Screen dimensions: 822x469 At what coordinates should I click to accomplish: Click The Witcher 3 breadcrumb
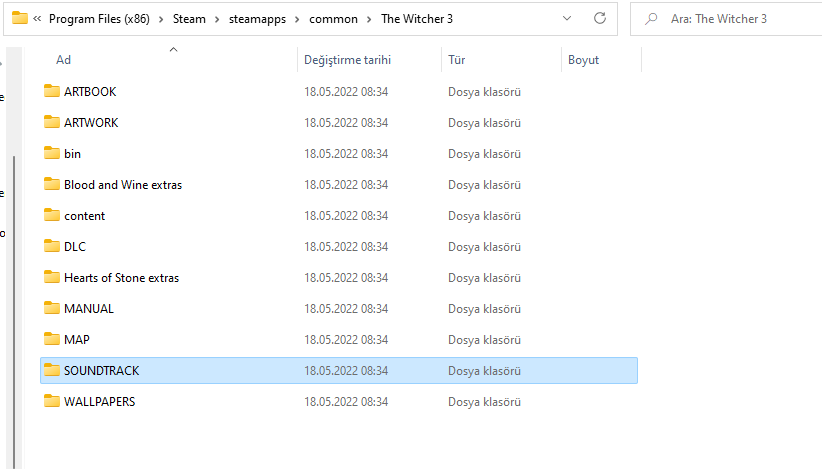coord(417,19)
